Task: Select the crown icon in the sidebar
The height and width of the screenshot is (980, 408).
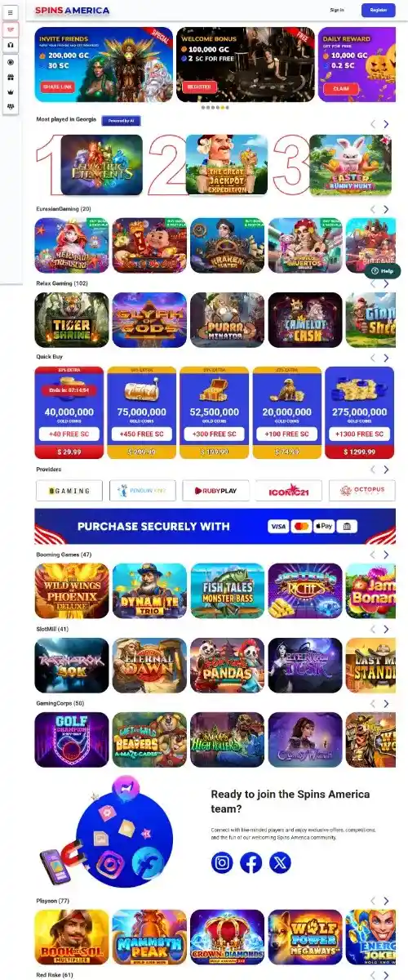Action: point(11,93)
